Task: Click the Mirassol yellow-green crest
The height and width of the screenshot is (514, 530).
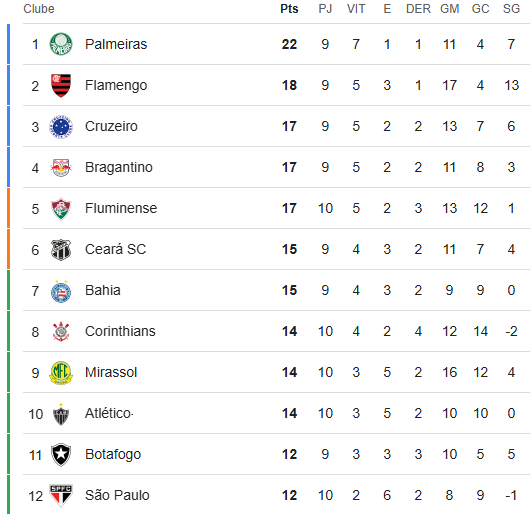Action: 61,372
